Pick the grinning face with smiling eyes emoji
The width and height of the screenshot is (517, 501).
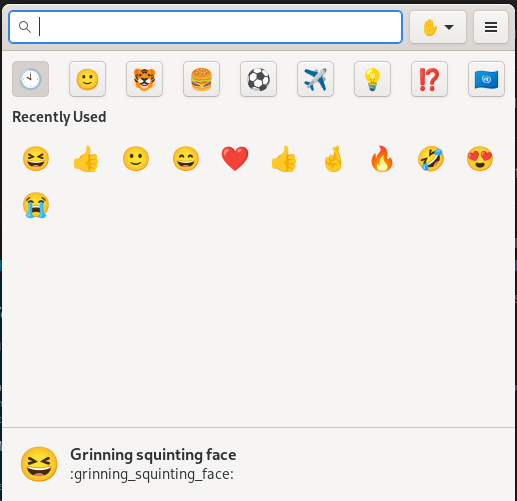[186, 159]
